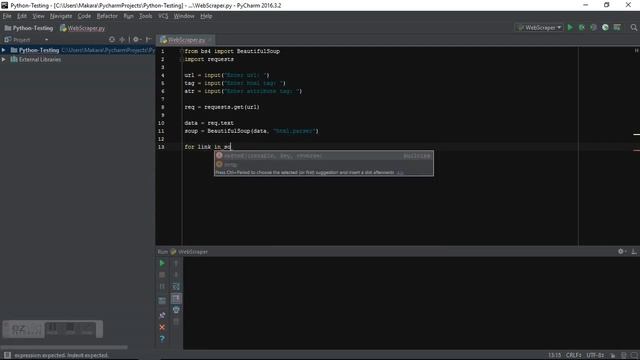Viewport: 640px width, 360px height.
Task: Open the Window menu
Action: click(184, 16)
